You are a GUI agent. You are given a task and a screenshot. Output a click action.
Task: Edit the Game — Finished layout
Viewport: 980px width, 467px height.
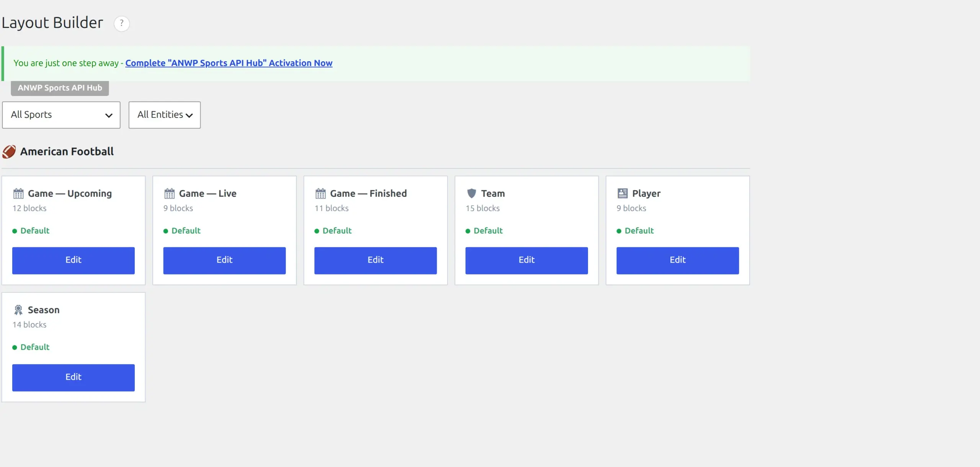(x=376, y=260)
